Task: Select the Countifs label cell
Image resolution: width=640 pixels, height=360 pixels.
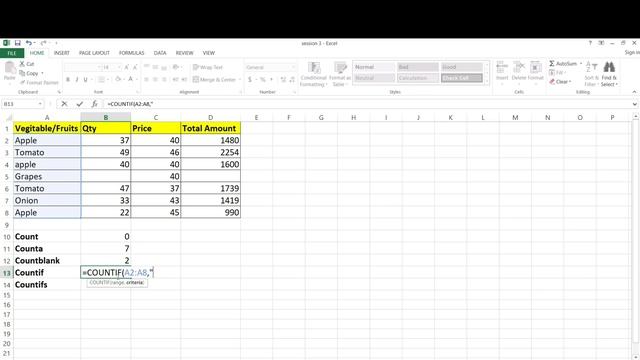Action: 47,284
